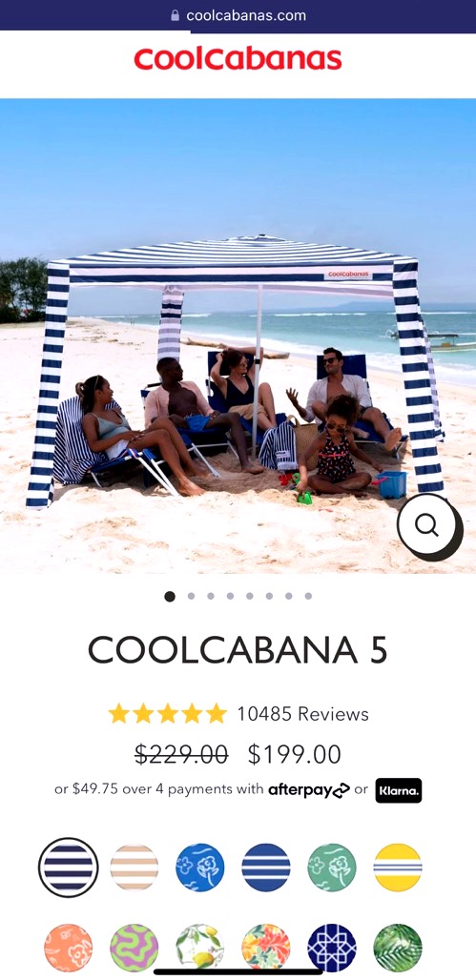Click the five-star rating icons
476x980 pixels.
(168, 714)
